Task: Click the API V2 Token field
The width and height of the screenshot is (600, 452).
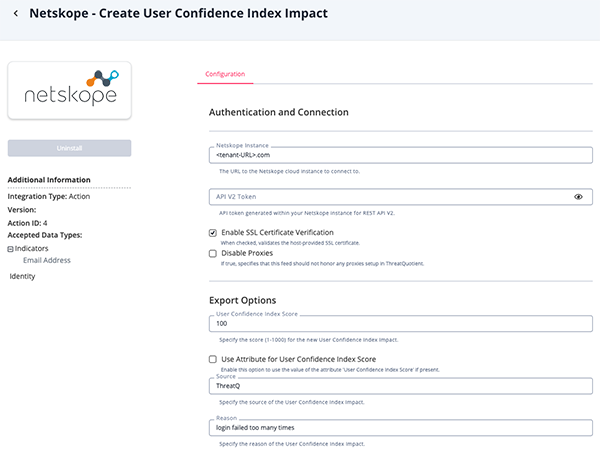Action: pos(401,197)
